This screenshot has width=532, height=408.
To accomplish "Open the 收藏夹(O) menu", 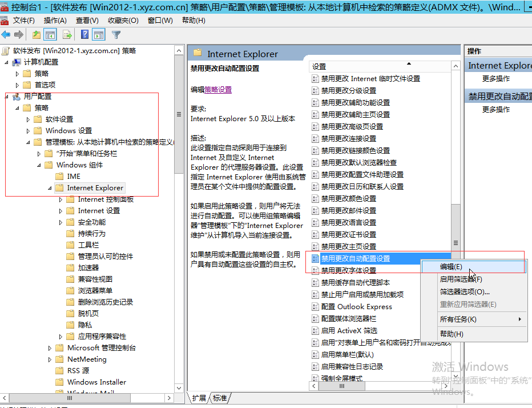I will (123, 21).
